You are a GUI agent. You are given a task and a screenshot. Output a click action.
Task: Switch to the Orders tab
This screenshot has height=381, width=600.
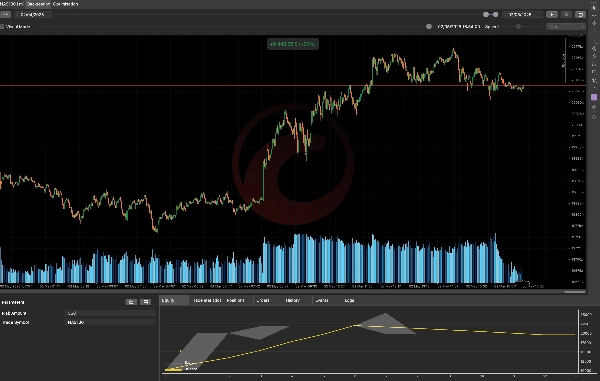(x=262, y=300)
